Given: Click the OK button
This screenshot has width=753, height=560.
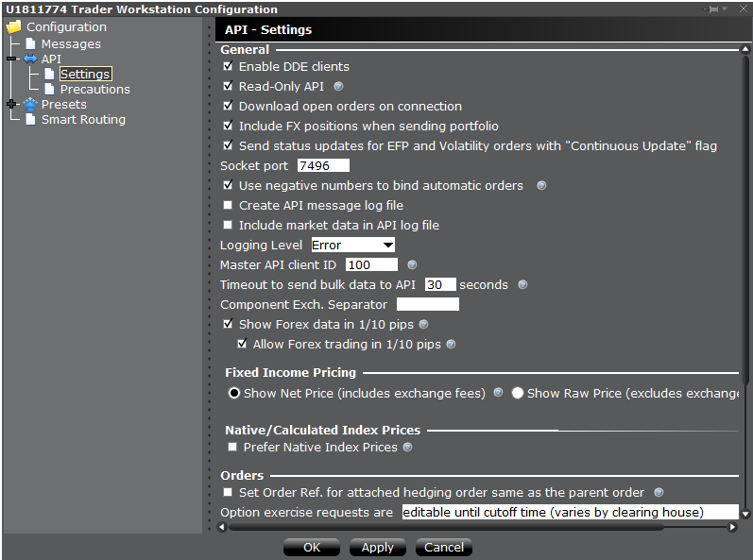Looking at the screenshot, I should tap(312, 547).
